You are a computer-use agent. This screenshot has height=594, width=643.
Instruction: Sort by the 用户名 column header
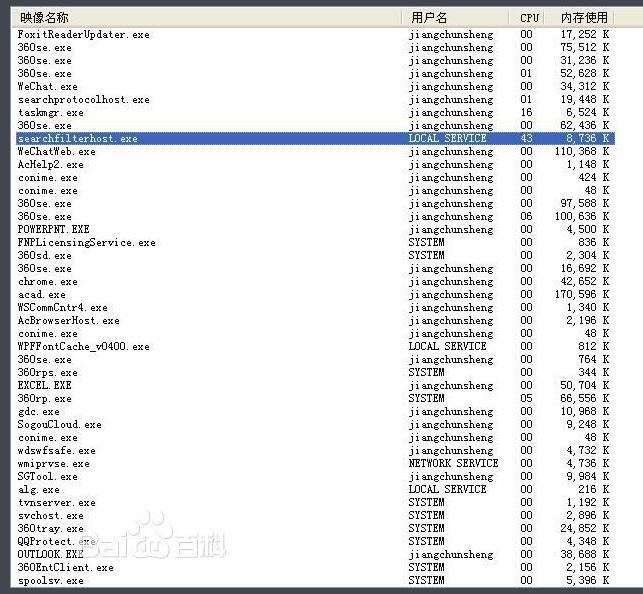pyautogui.click(x=455, y=18)
